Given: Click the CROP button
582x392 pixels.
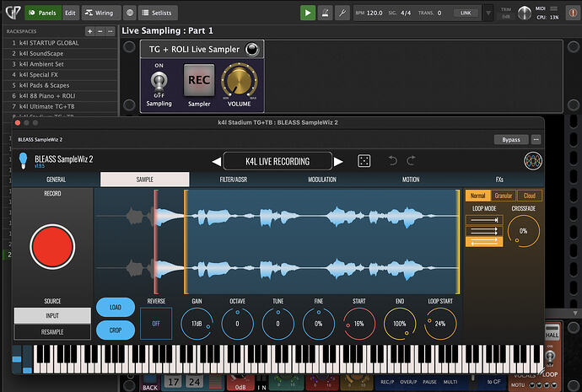Looking at the screenshot, I should 116,330.
